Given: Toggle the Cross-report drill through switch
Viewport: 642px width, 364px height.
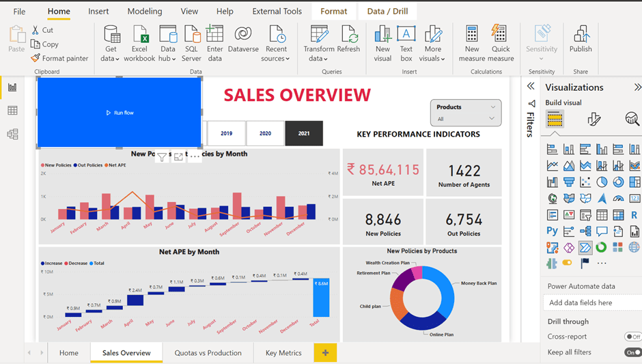Looking at the screenshot, I should click(632, 337).
